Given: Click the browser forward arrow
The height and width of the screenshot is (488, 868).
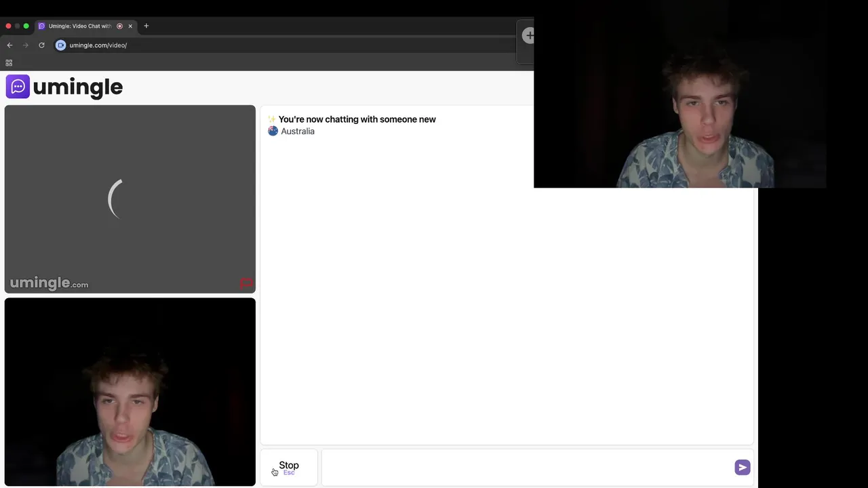Looking at the screenshot, I should (x=26, y=45).
